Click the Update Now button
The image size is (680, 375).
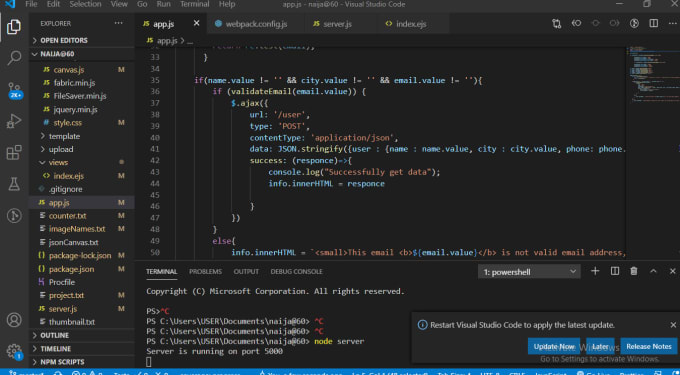pos(554,346)
